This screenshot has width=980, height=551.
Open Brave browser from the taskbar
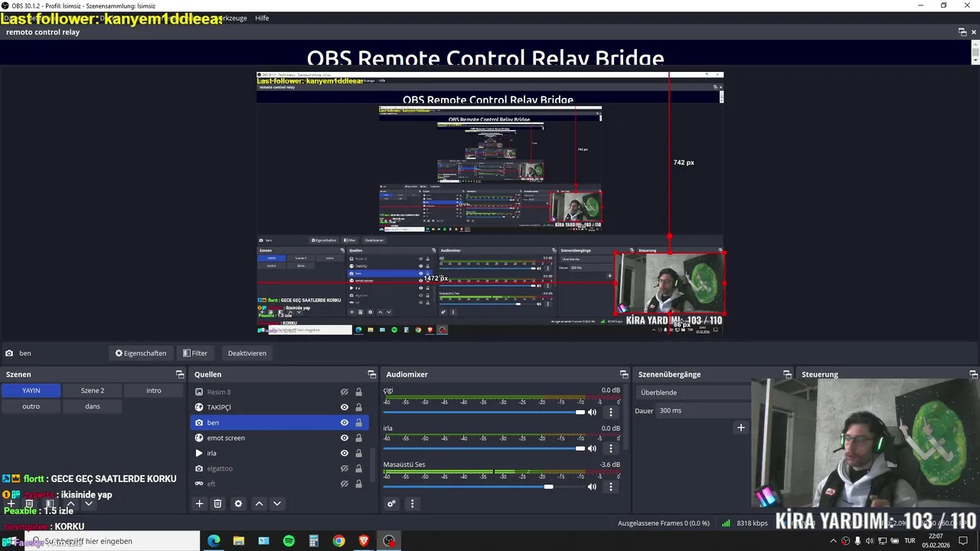[x=364, y=541]
